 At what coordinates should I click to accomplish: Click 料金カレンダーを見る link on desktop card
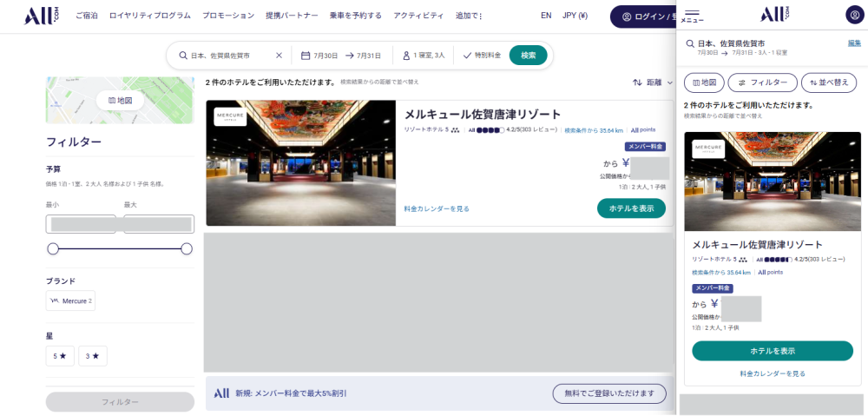[437, 208]
